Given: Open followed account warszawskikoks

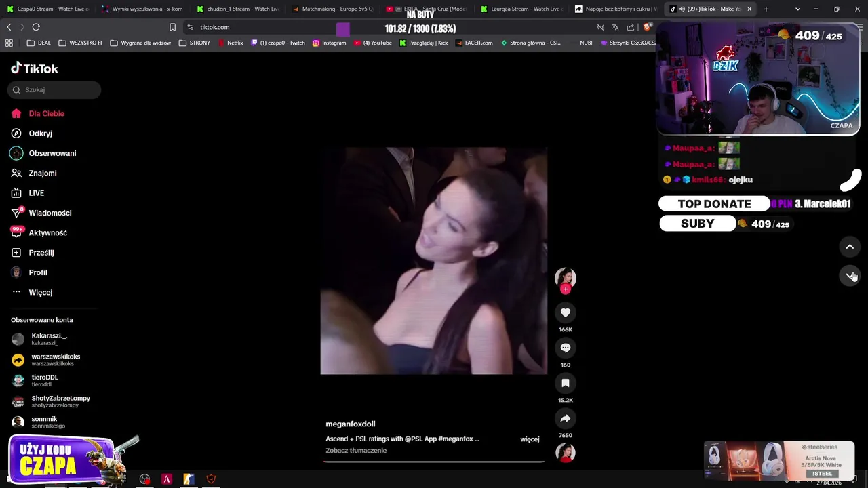Looking at the screenshot, I should pyautogui.click(x=56, y=360).
